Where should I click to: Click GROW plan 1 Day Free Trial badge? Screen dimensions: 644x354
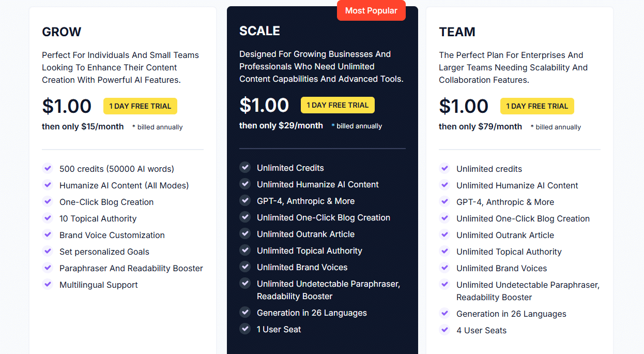coord(140,106)
